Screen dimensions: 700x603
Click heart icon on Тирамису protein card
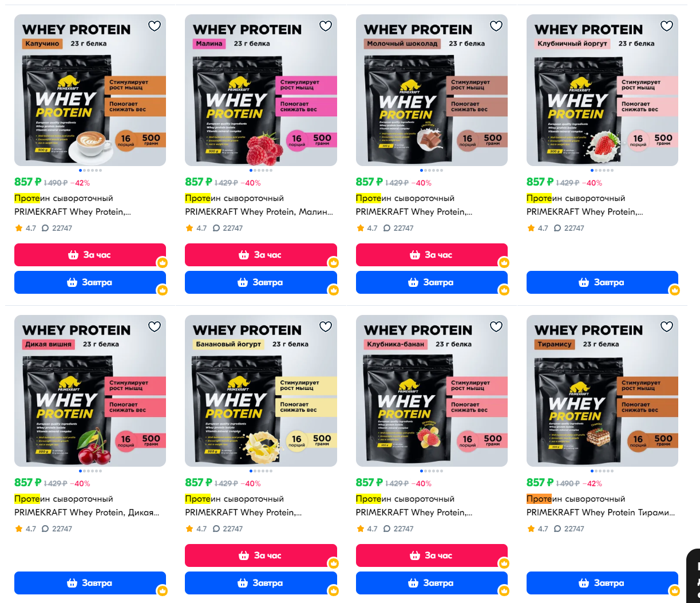pyautogui.click(x=667, y=326)
